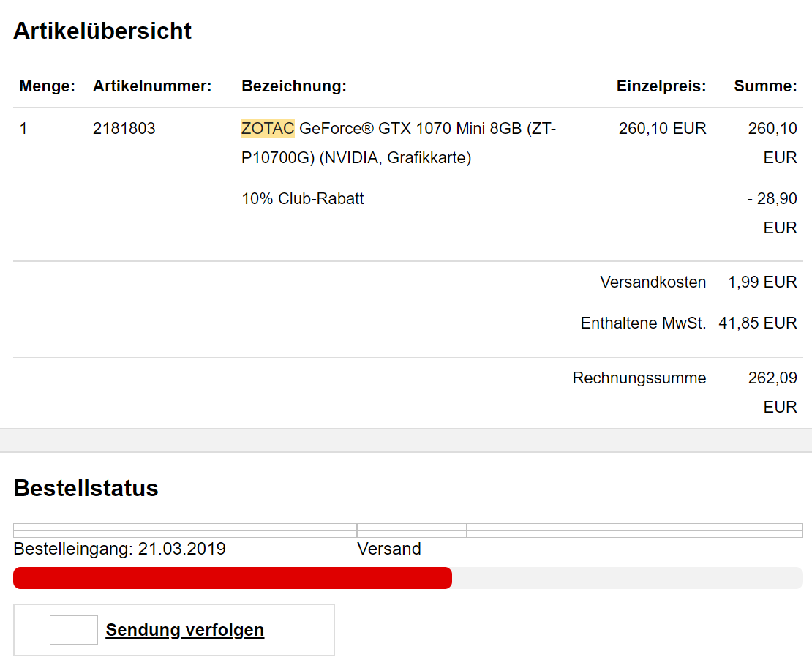This screenshot has height=668, width=812.
Task: Click the Enthaltene MwSt. label
Action: 643,323
